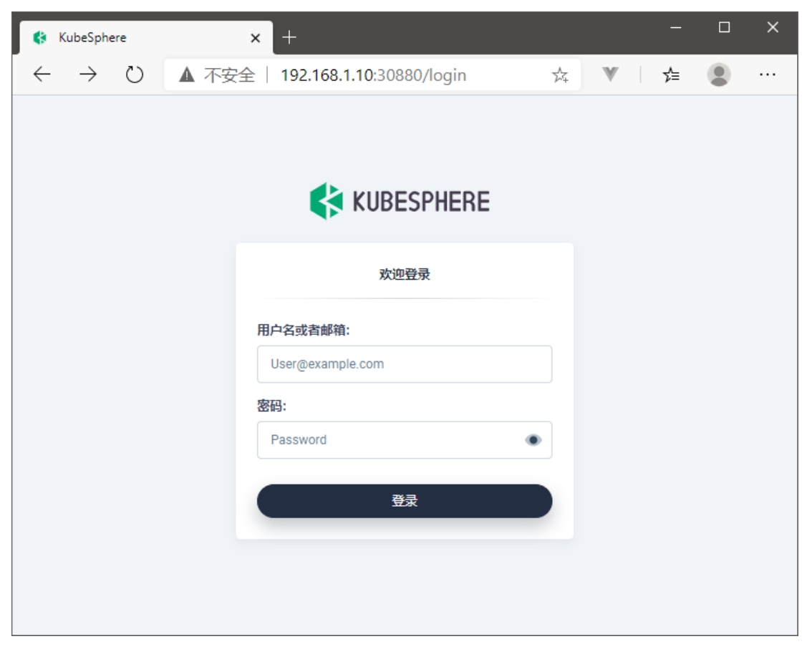Image resolution: width=812 pixels, height=649 pixels.
Task: Minimize the browser window
Action: point(676,28)
